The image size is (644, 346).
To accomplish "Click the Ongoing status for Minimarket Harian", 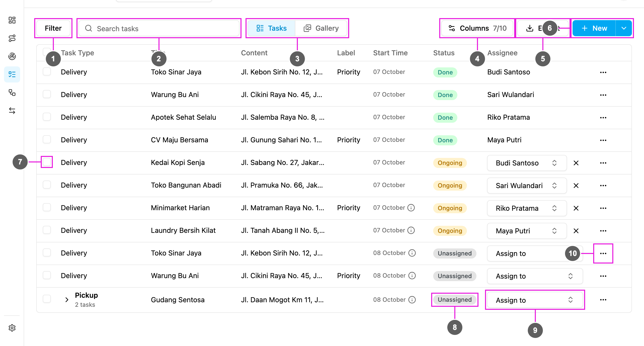I will [x=450, y=208].
